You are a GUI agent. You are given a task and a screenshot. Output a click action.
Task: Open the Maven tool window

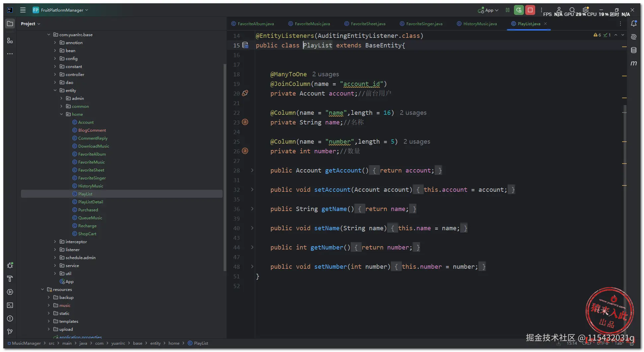634,63
